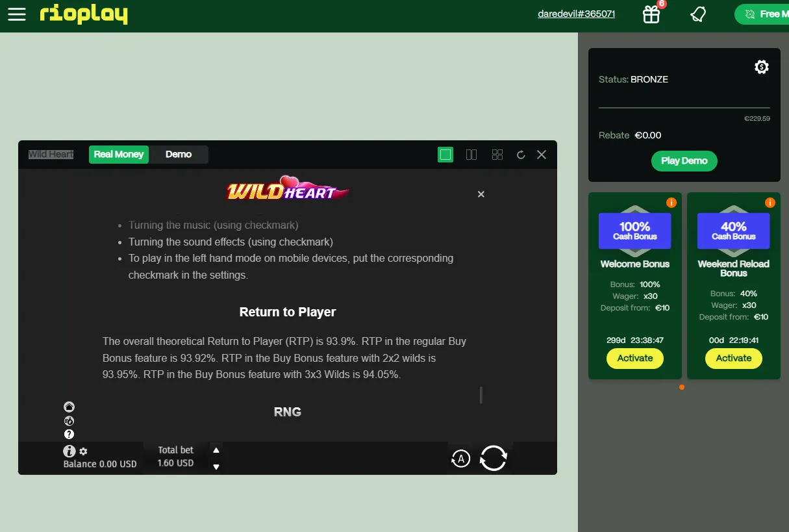Open the in-game settings gear
789x532 pixels.
83,451
